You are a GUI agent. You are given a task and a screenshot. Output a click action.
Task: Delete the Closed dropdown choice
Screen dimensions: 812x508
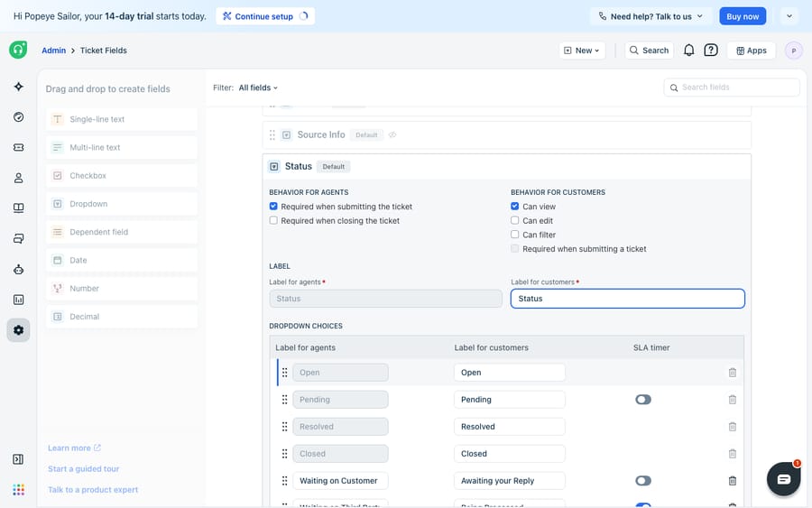(x=733, y=454)
